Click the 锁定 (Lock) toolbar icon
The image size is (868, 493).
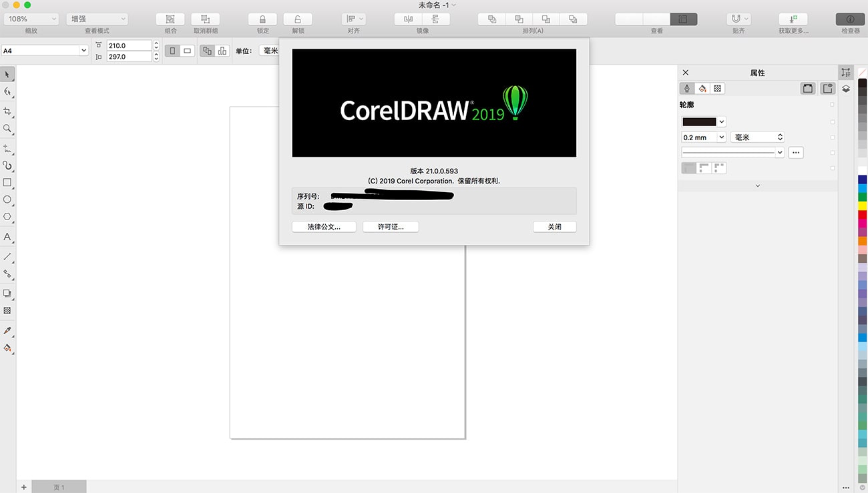pos(262,19)
